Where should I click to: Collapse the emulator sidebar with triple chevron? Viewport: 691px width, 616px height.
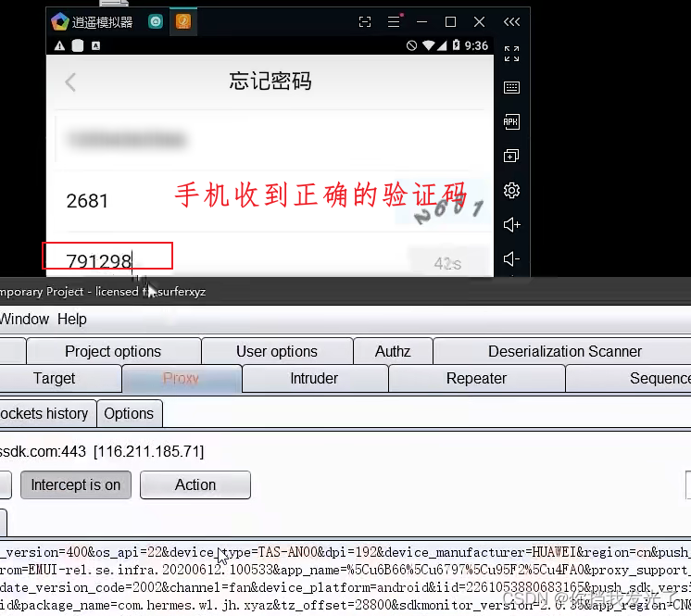coord(511,21)
